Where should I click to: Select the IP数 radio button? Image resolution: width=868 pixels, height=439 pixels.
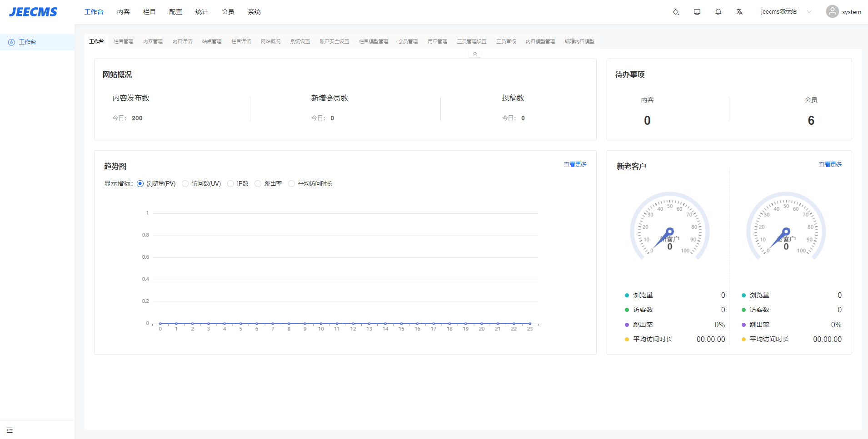tap(230, 184)
